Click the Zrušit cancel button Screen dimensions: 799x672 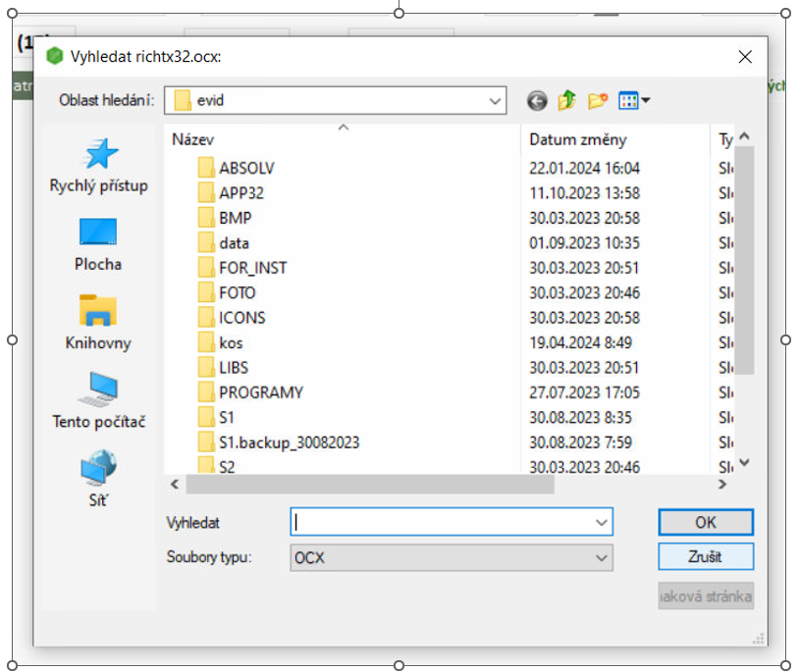(705, 556)
